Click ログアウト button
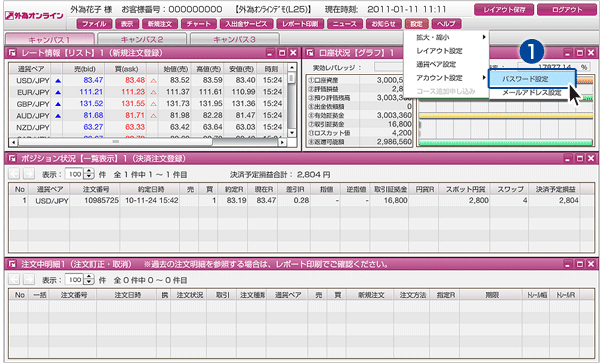 click(x=567, y=10)
